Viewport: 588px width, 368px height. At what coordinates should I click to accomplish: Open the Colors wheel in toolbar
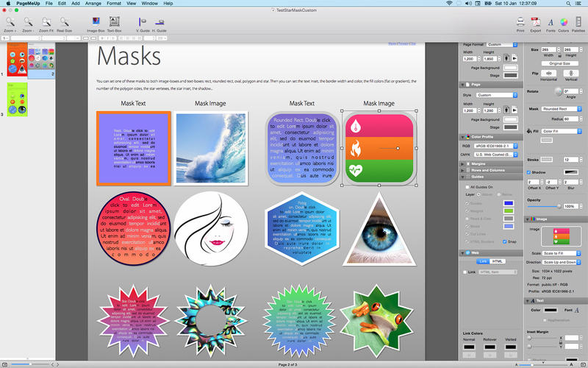pos(564,22)
